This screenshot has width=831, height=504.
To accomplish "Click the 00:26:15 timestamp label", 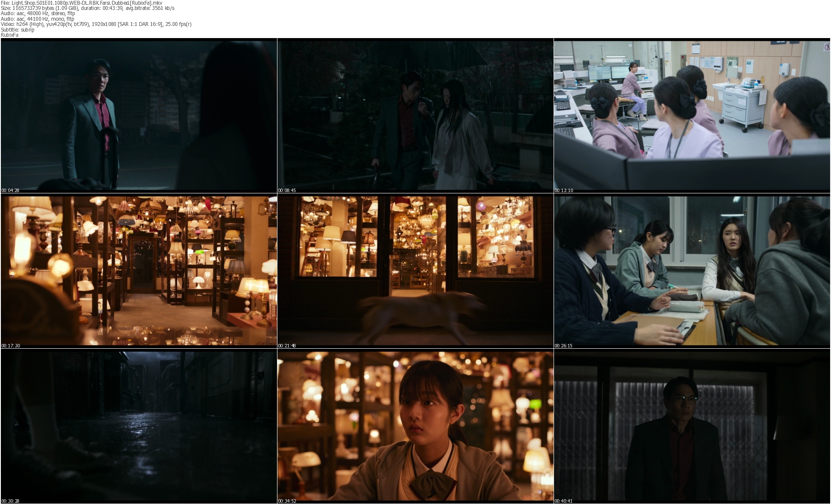I will coord(564,346).
